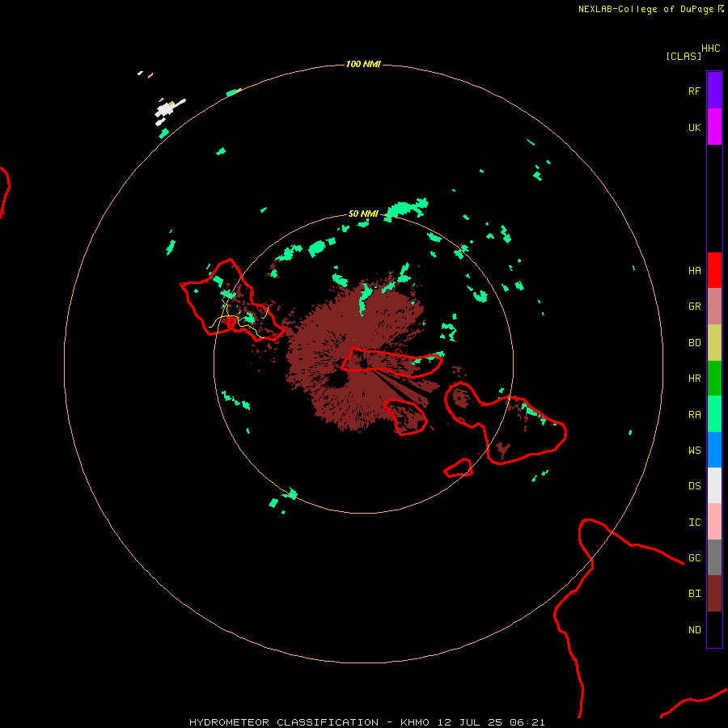This screenshot has width=728, height=728.
Task: Select the BD yellow legend swatch
Action: [x=714, y=343]
